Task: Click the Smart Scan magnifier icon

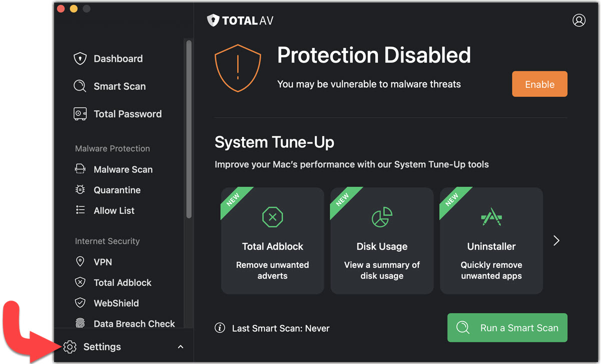Action: coord(80,86)
